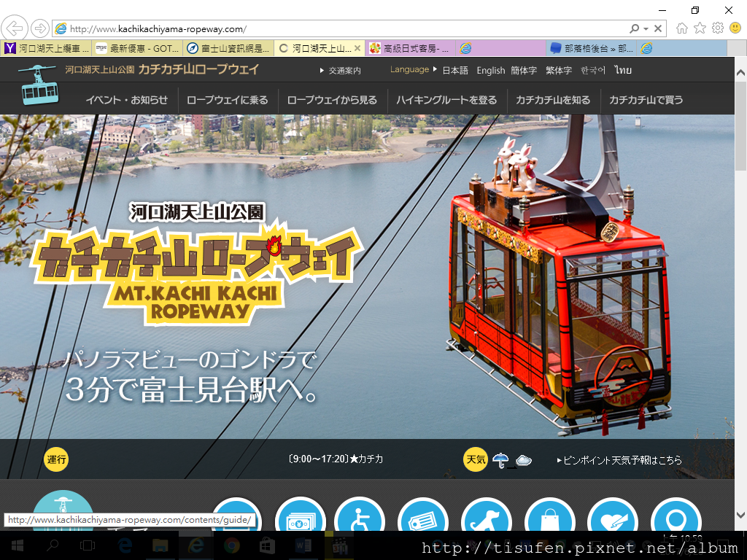Open Windows Start button
The width and height of the screenshot is (747, 560).
[x=18, y=545]
